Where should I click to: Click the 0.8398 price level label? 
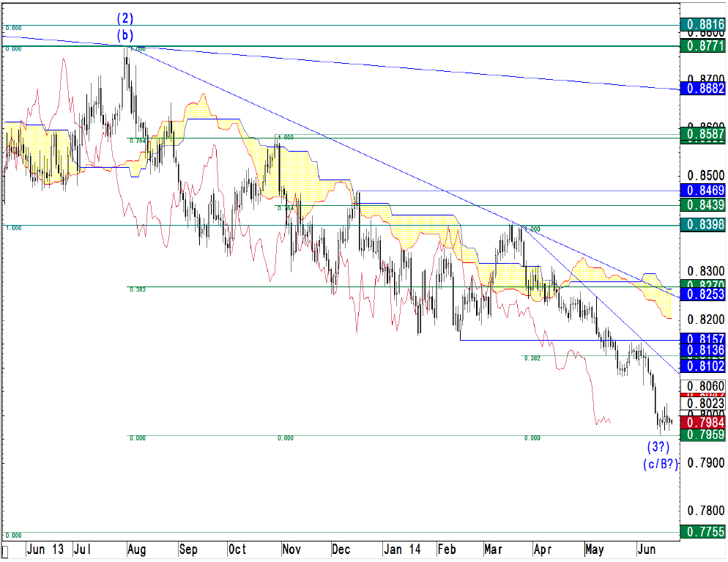point(702,226)
